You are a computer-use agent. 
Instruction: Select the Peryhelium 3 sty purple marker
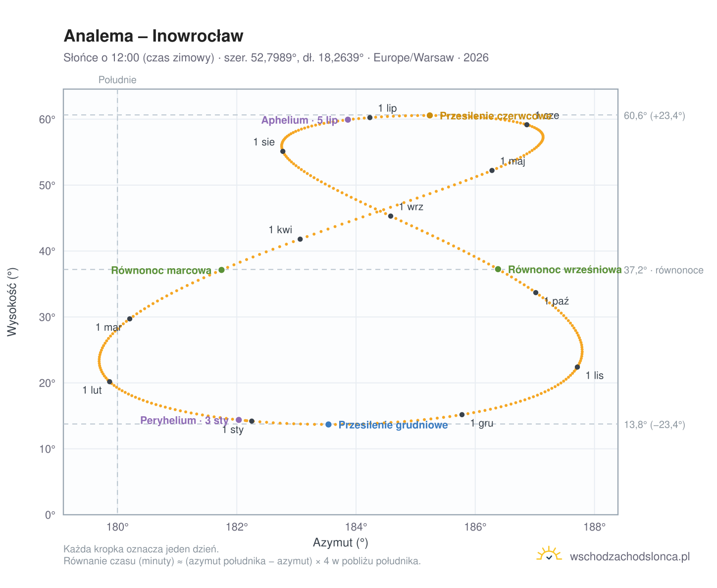239,420
